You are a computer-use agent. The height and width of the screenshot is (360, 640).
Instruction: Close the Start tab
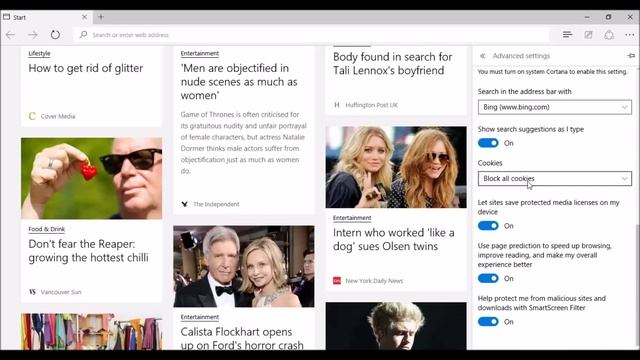[x=84, y=17]
